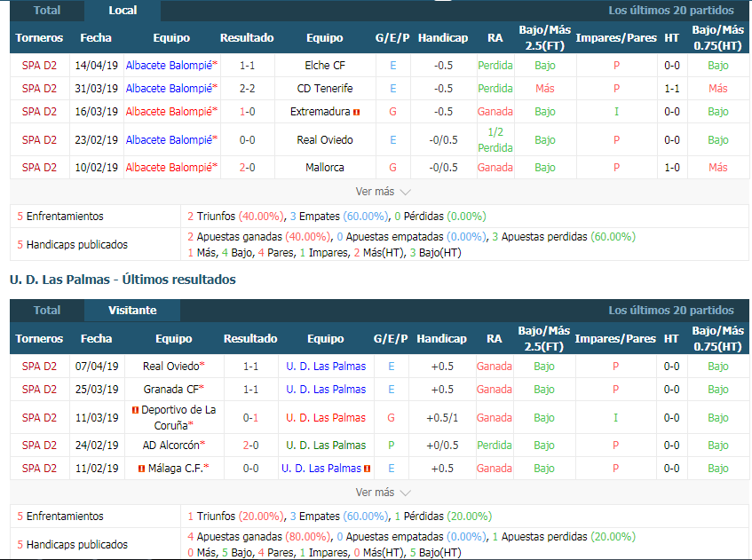Click the HT score 1-1 in Tenerife row
The image size is (752, 560).
pos(672,88)
